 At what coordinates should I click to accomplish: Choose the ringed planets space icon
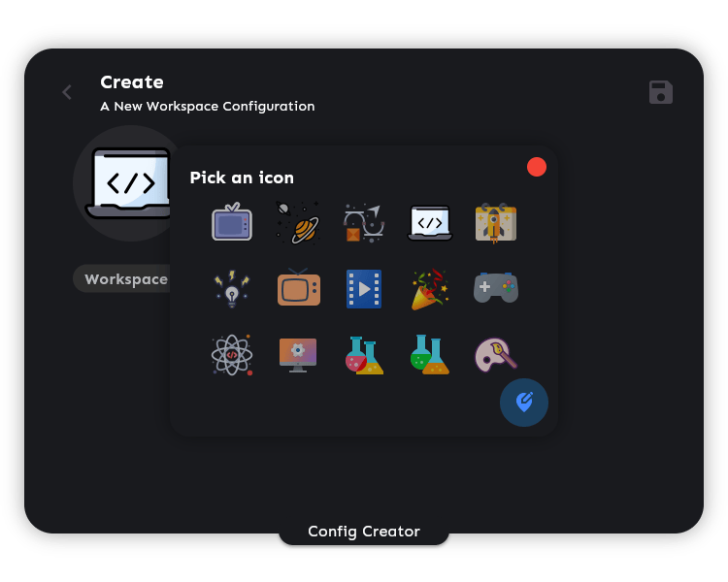click(x=298, y=222)
